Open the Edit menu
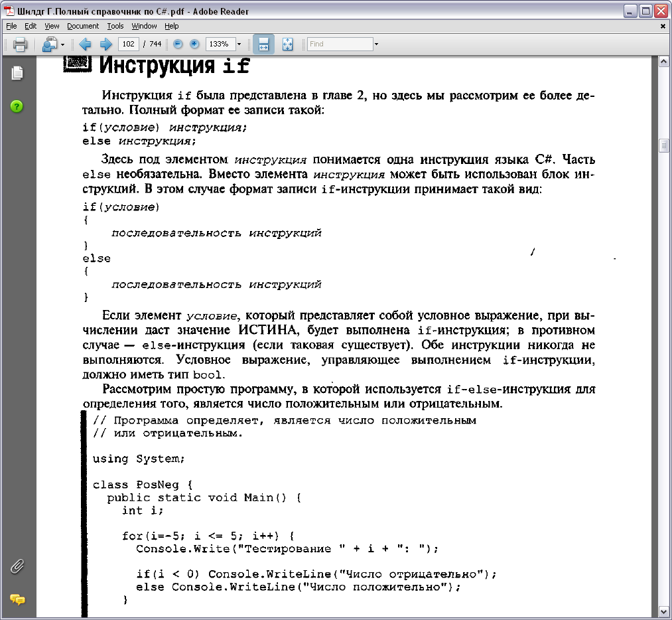 (31, 26)
